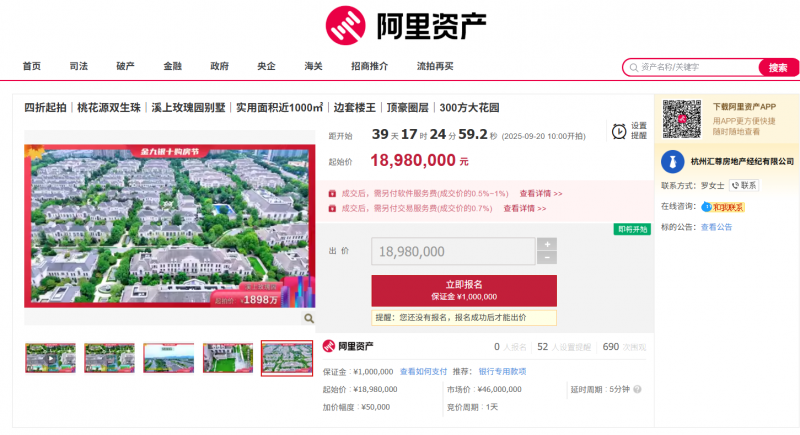Viewport: 800px width, 435px height.
Task: Open 杭州汇尊房地产经纪有限公司 company name
Action: [x=742, y=162]
